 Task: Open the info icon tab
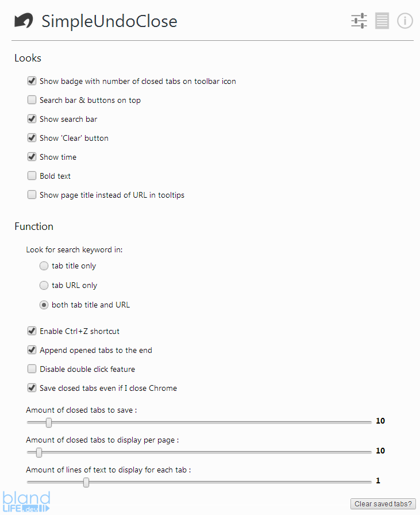click(x=405, y=21)
